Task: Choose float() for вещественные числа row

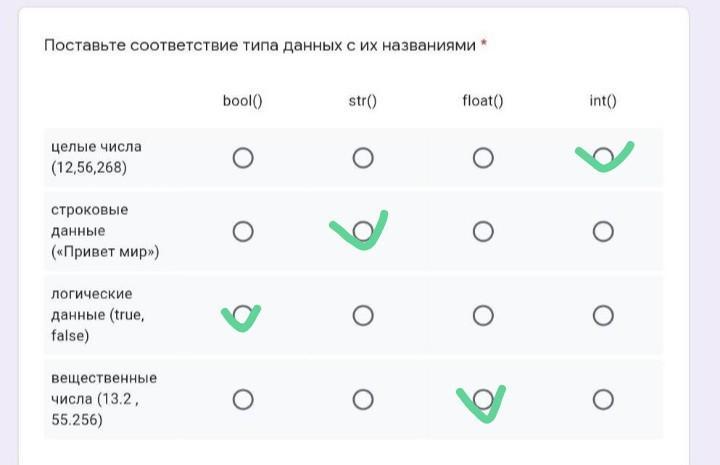Action: click(x=483, y=399)
